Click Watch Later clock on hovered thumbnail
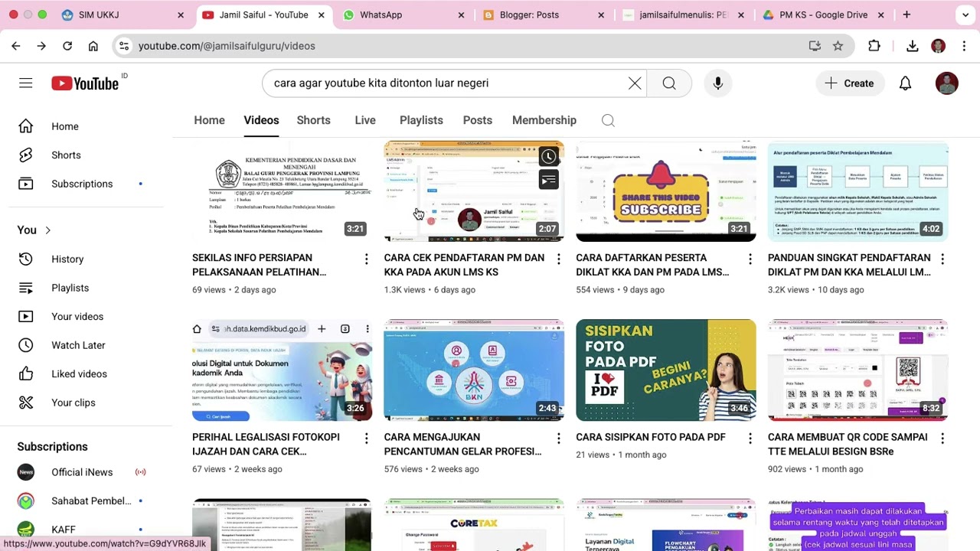Screen dimensions: 980x551 549,157
